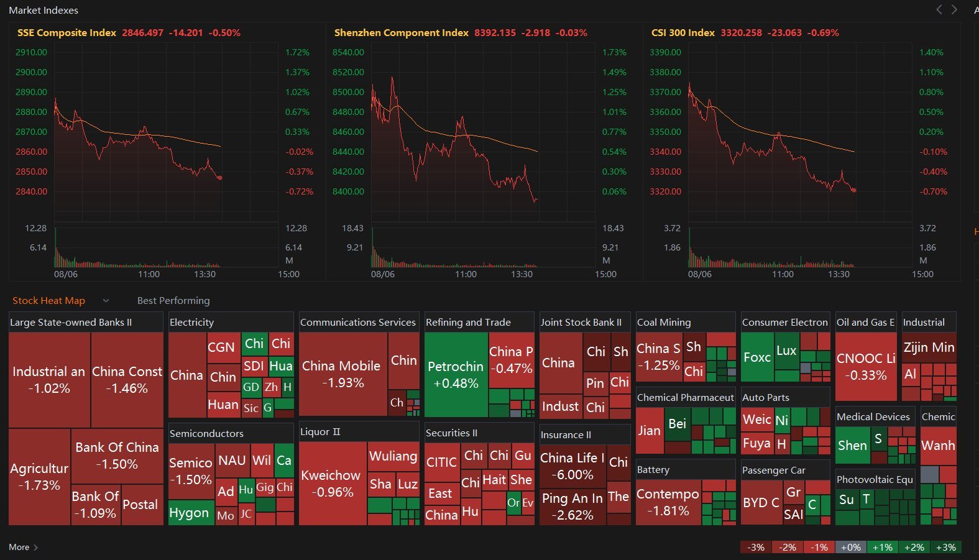Open the SSE Composite Index title

[x=67, y=33]
